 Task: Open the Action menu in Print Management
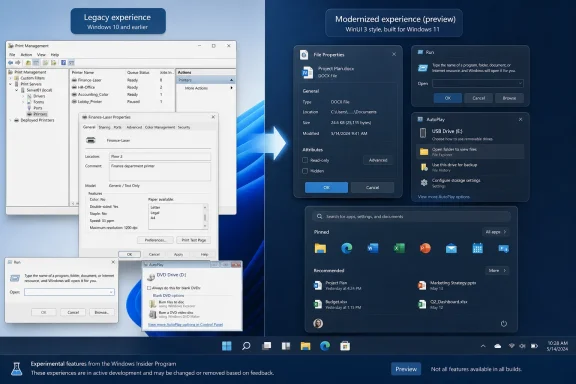tap(26, 55)
